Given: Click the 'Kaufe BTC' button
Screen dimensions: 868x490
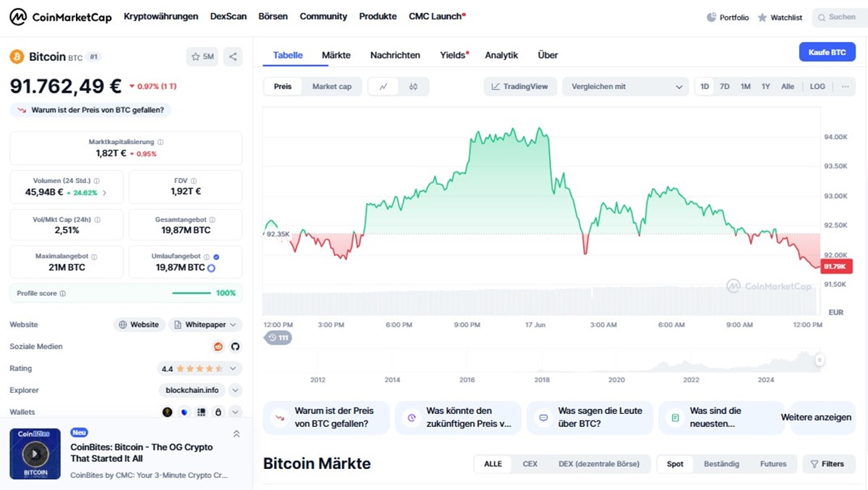Looking at the screenshot, I should [x=827, y=52].
